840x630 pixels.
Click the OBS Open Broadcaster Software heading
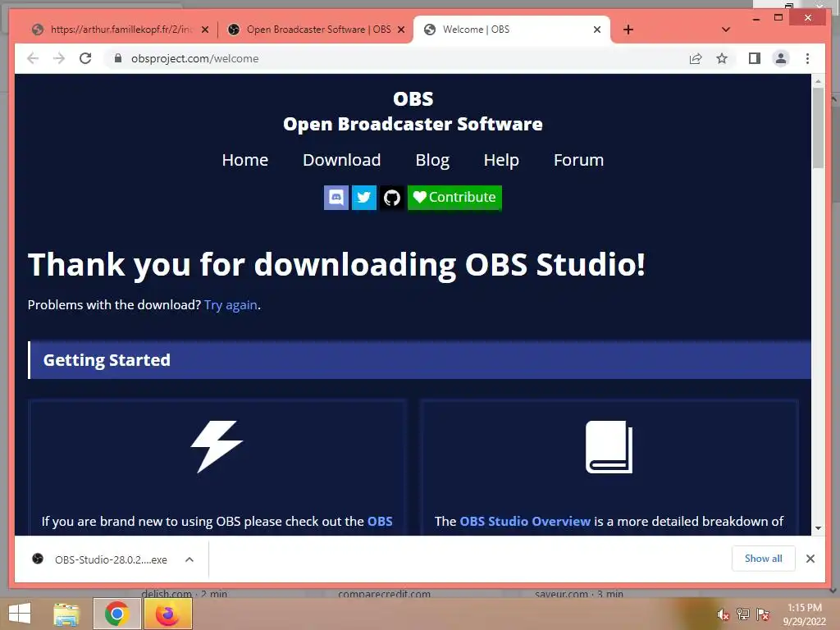[413, 112]
